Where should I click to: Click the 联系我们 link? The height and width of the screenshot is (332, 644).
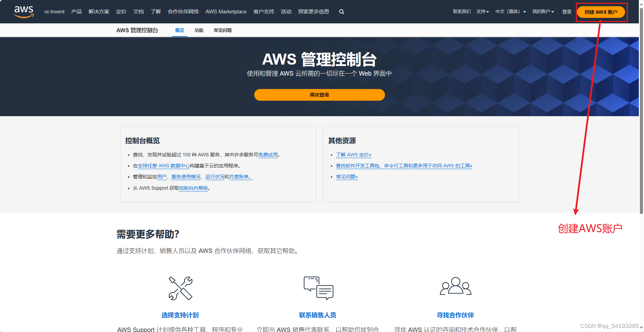click(462, 12)
